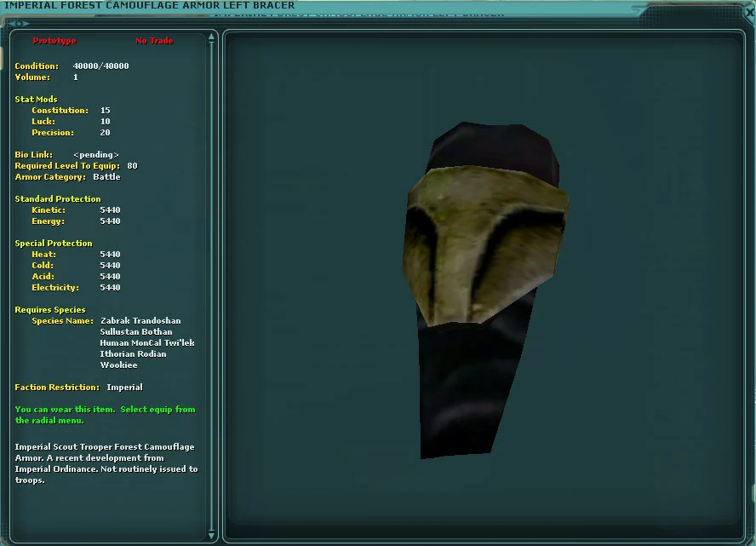Click the Luck stat value 10
This screenshot has width=756, height=546.
[x=105, y=122]
